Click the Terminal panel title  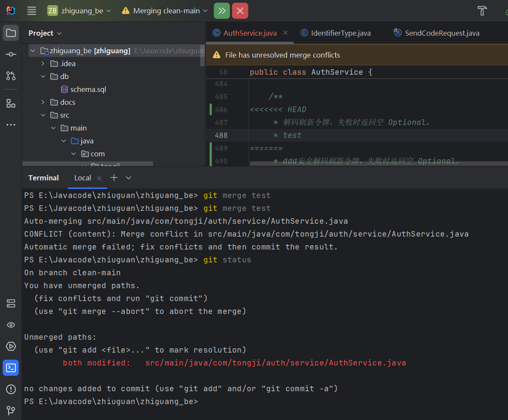tap(43, 178)
